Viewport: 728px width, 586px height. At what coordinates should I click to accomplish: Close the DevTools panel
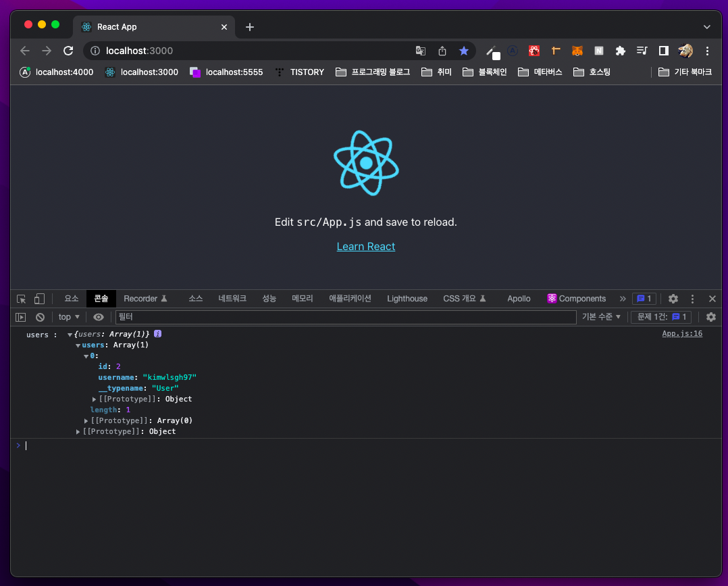[712, 299]
